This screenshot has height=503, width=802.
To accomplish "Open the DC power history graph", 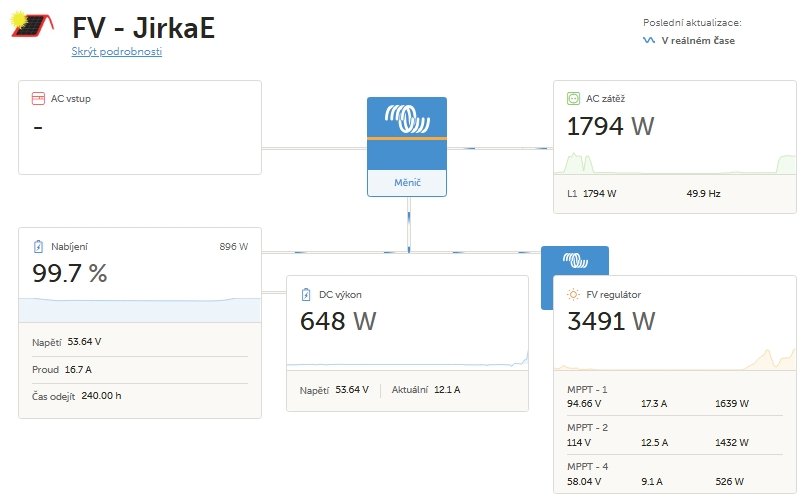I will coord(407,358).
